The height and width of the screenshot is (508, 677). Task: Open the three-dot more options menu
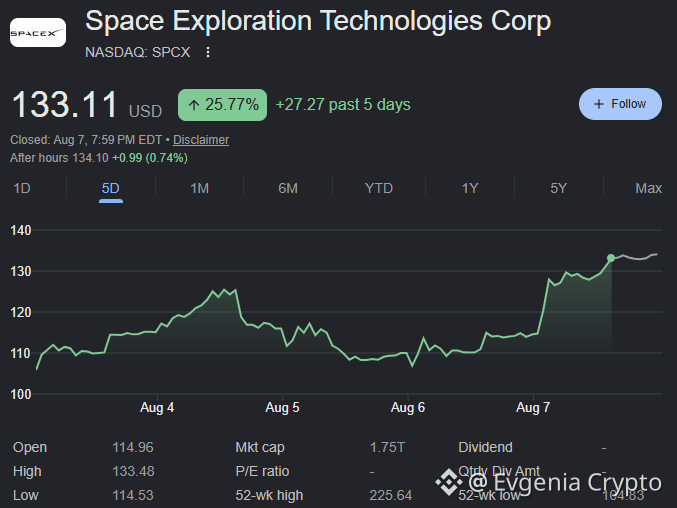[x=208, y=52]
